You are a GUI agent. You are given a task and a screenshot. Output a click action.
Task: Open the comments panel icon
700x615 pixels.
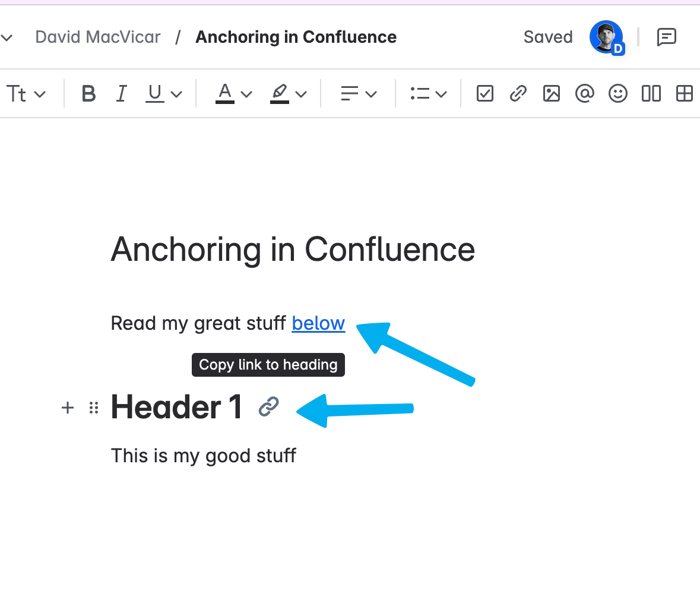pyautogui.click(x=667, y=37)
